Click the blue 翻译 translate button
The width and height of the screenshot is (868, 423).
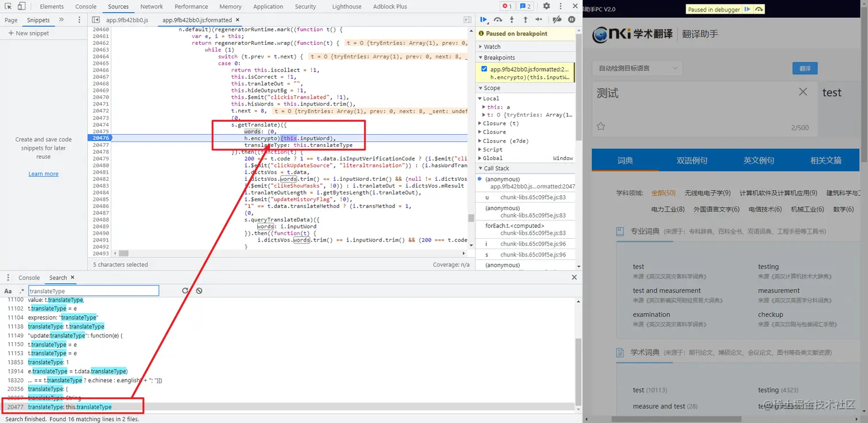click(x=805, y=68)
